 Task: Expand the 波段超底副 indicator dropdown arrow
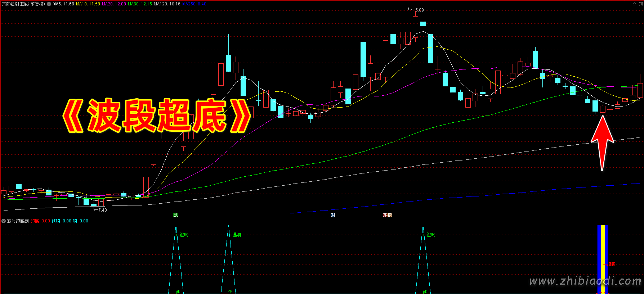pyautogui.click(x=4, y=221)
